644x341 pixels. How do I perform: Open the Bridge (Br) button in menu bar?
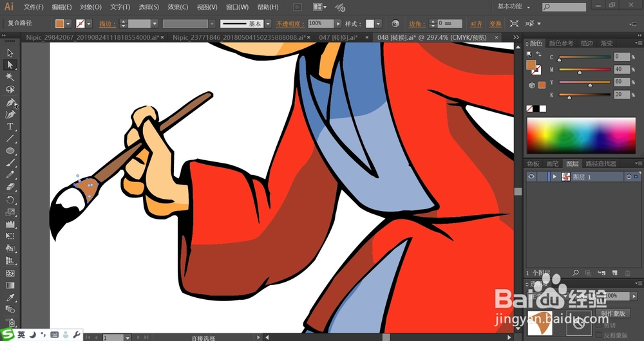298,7
